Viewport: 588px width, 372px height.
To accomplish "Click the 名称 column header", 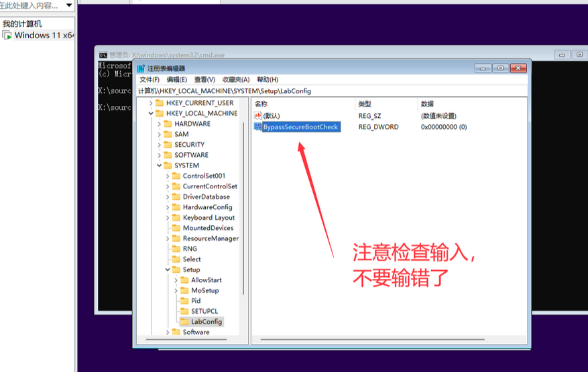I will [x=261, y=104].
